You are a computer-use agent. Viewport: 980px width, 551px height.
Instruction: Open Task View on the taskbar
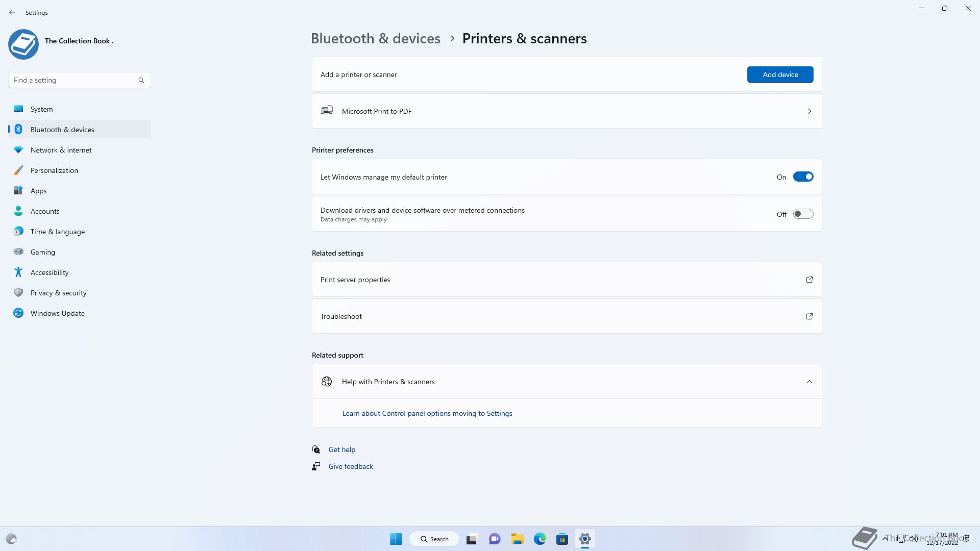point(472,539)
